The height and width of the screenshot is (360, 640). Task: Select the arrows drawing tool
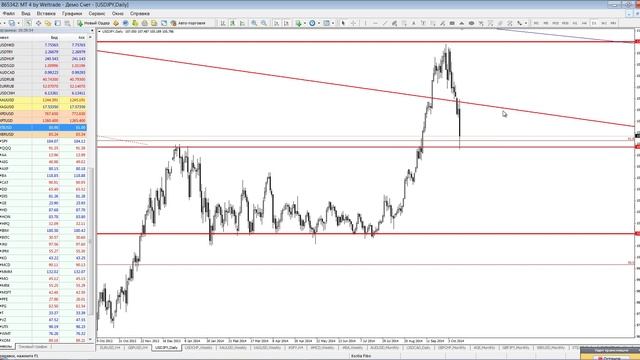tap(519, 23)
